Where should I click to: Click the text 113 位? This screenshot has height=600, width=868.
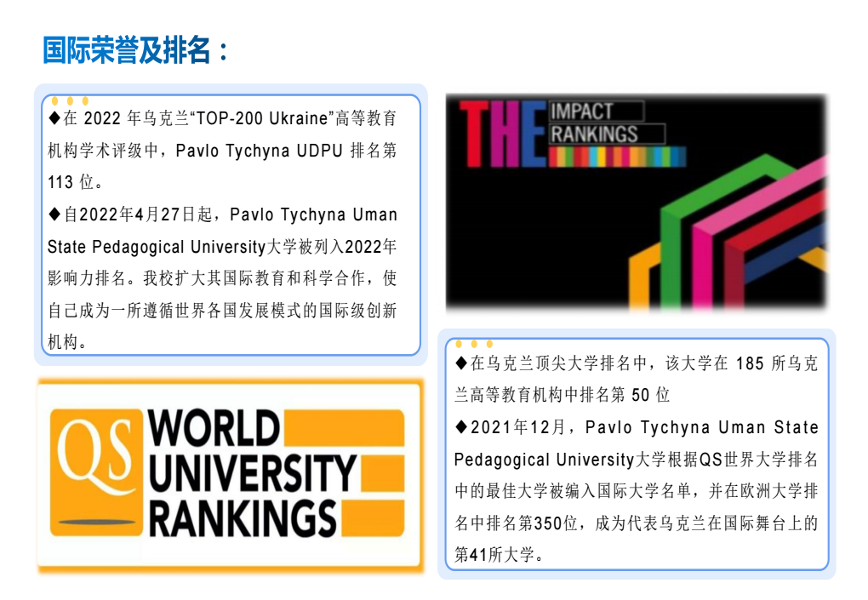[71, 182]
